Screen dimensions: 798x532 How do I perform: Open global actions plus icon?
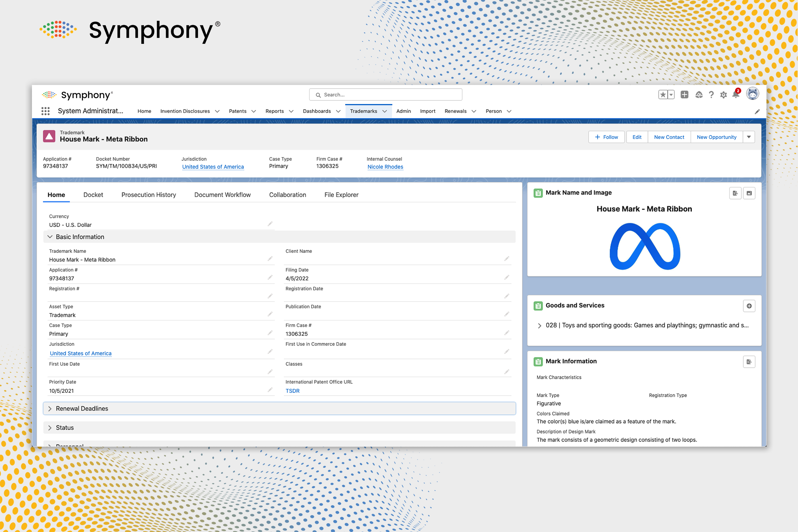click(684, 95)
